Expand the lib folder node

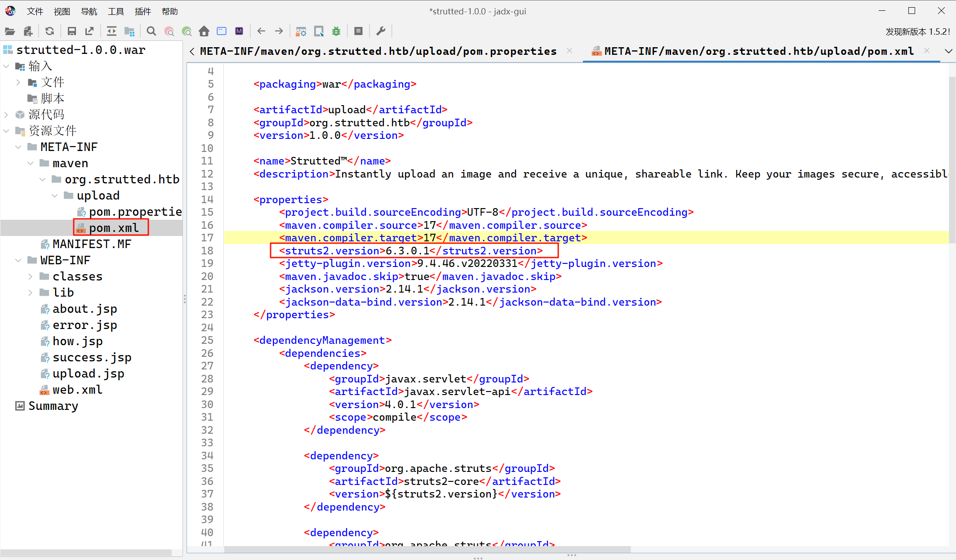click(x=30, y=293)
